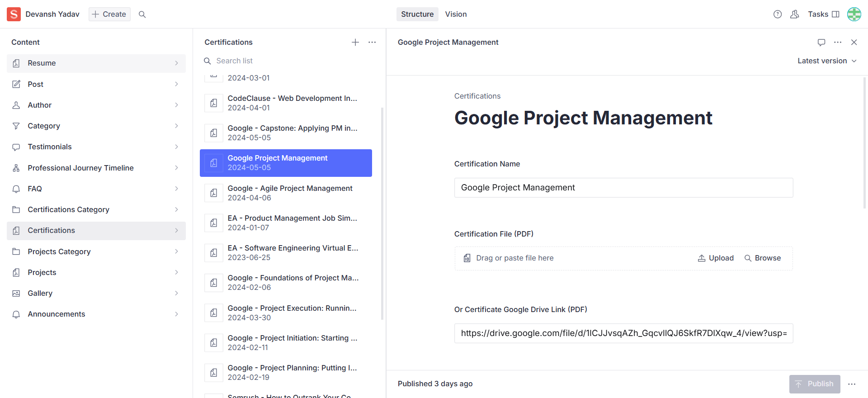The image size is (868, 398).
Task: Click the Gallery image icon
Action: [x=16, y=293]
